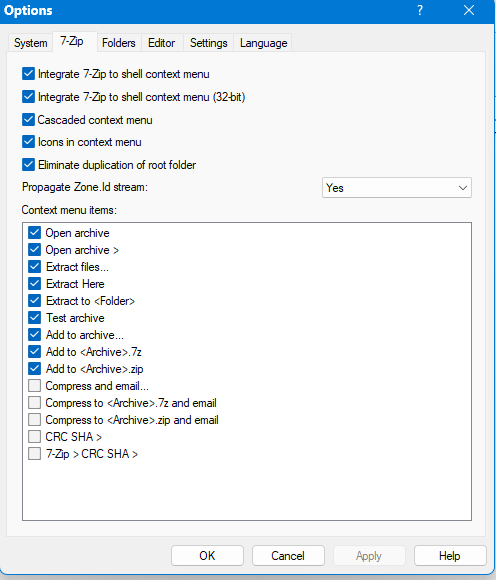The image size is (496, 580).
Task: Click the Propagate Zone.Id stream label
Action: click(85, 187)
